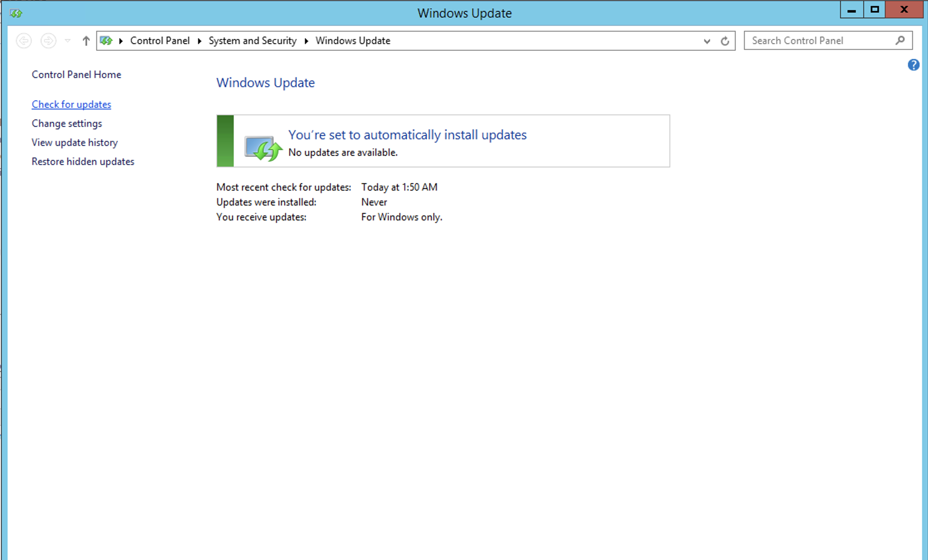Click the update status shield icon
This screenshot has height=560, width=928.
[263, 148]
